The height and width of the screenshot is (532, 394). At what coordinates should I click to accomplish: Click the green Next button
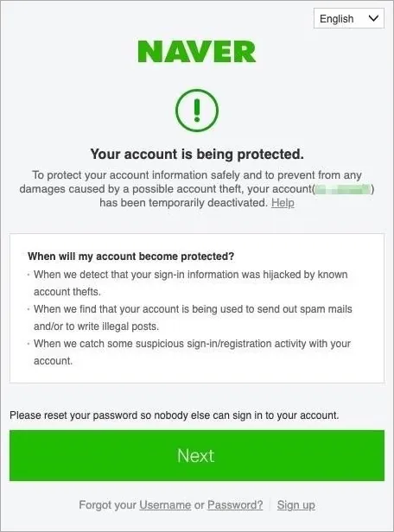[197, 455]
